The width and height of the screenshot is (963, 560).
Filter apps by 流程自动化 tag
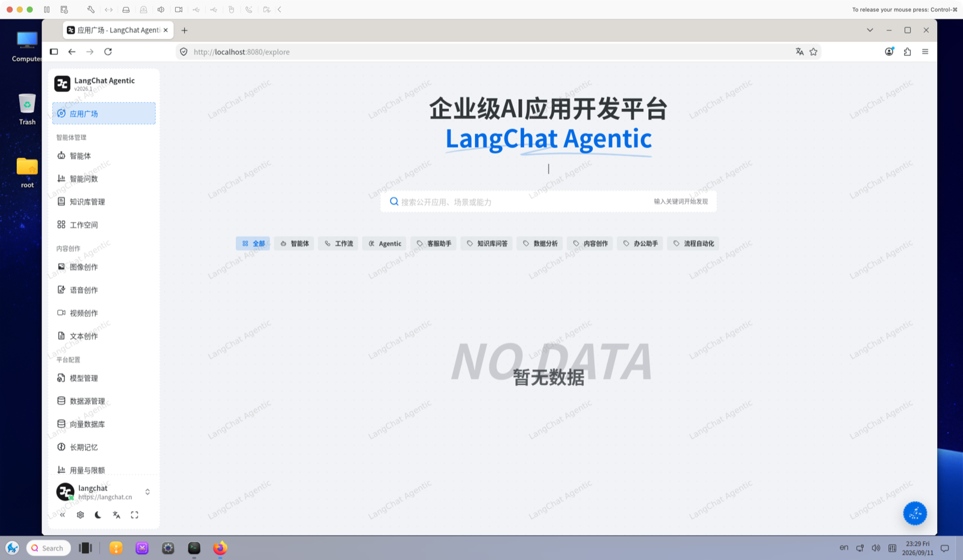coord(693,244)
